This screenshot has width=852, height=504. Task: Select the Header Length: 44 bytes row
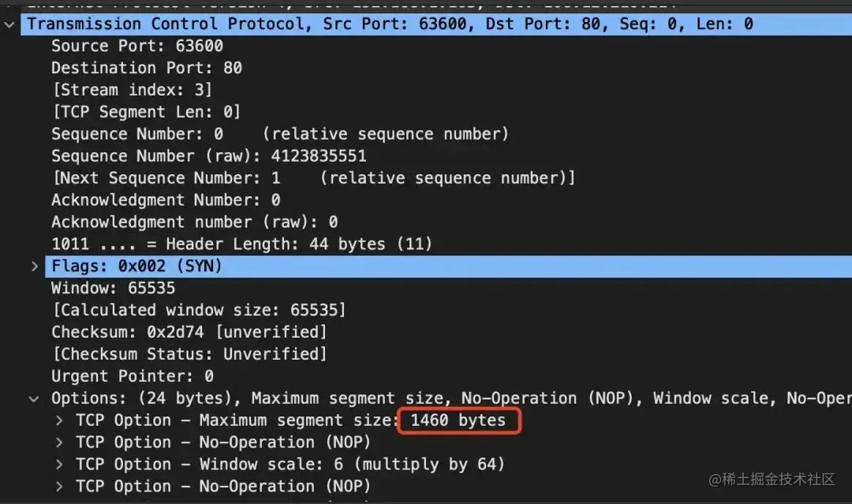coord(242,245)
